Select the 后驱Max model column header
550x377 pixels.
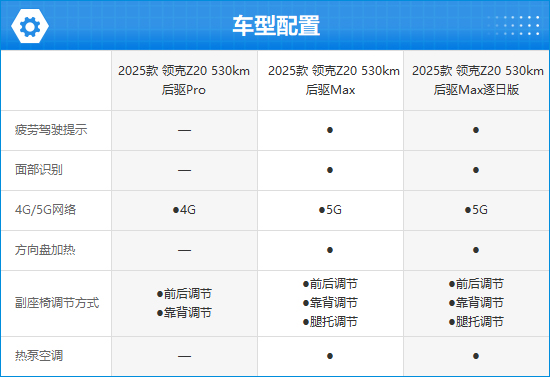(x=330, y=80)
